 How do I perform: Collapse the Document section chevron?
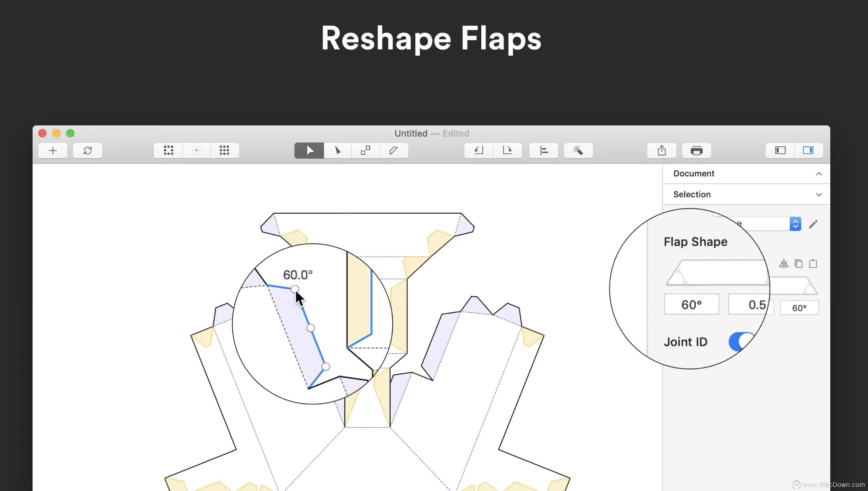819,174
